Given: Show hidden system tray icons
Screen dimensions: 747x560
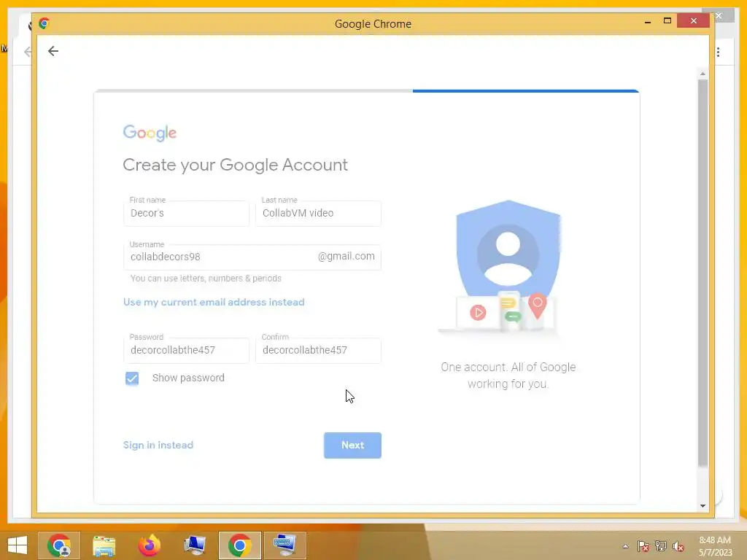Looking at the screenshot, I should (x=625, y=546).
